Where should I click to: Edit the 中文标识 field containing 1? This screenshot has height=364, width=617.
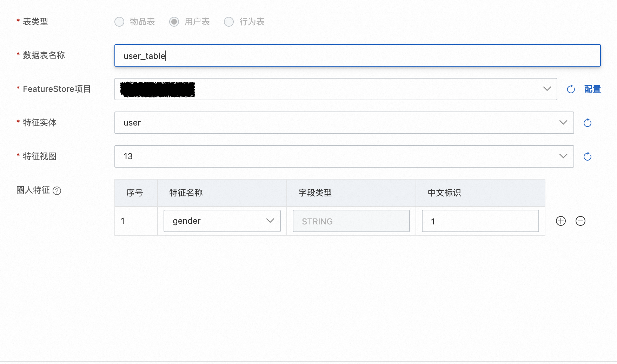(480, 221)
